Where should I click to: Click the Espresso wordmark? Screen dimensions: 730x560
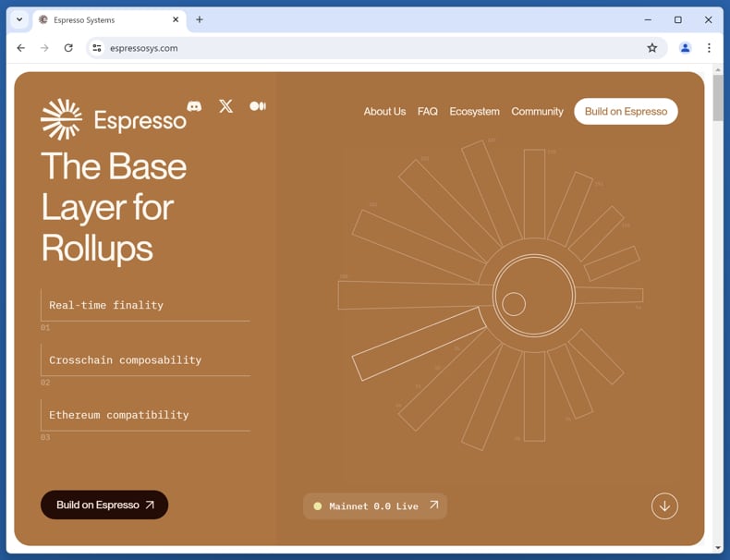(x=140, y=120)
